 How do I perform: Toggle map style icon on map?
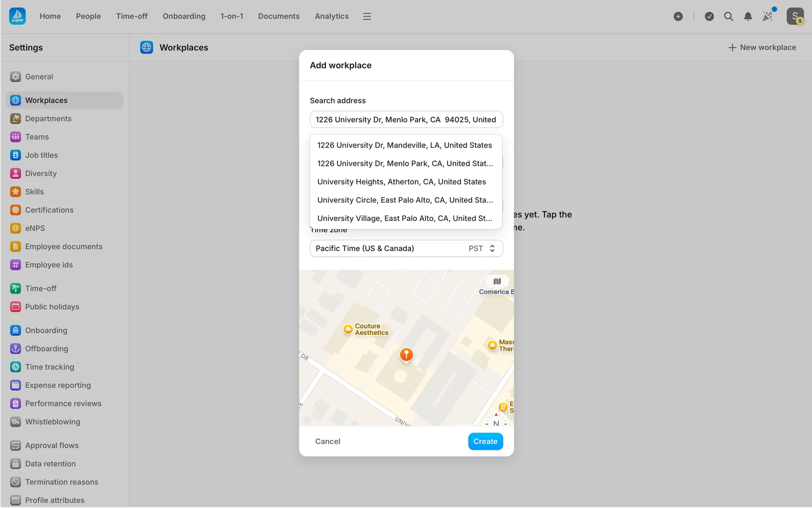tap(497, 282)
